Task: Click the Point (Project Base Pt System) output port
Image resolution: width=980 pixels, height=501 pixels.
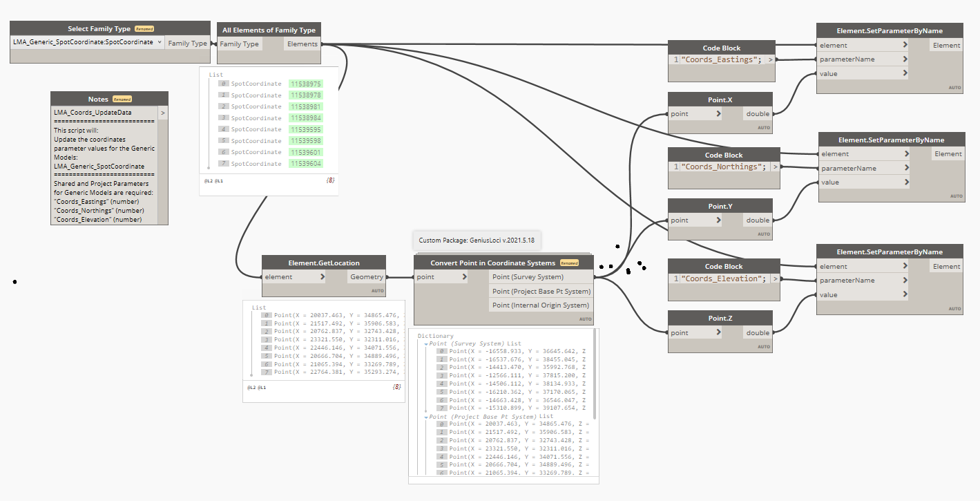Action: tap(541, 291)
